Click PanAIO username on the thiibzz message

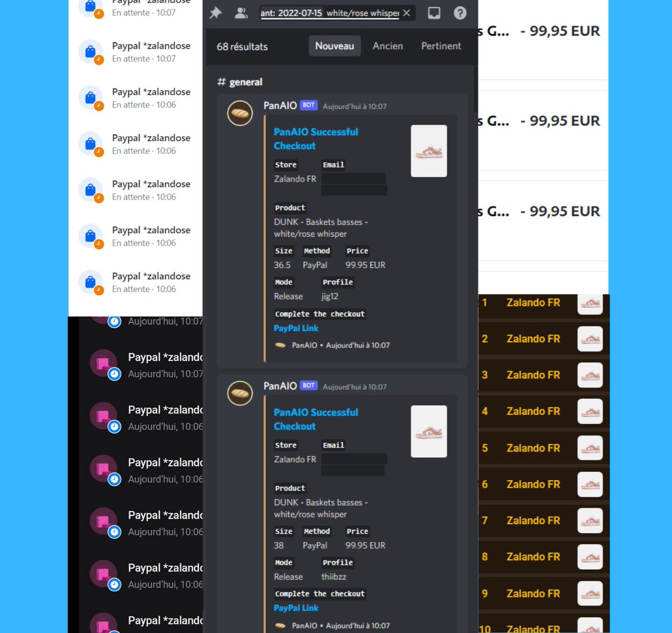coord(280,386)
